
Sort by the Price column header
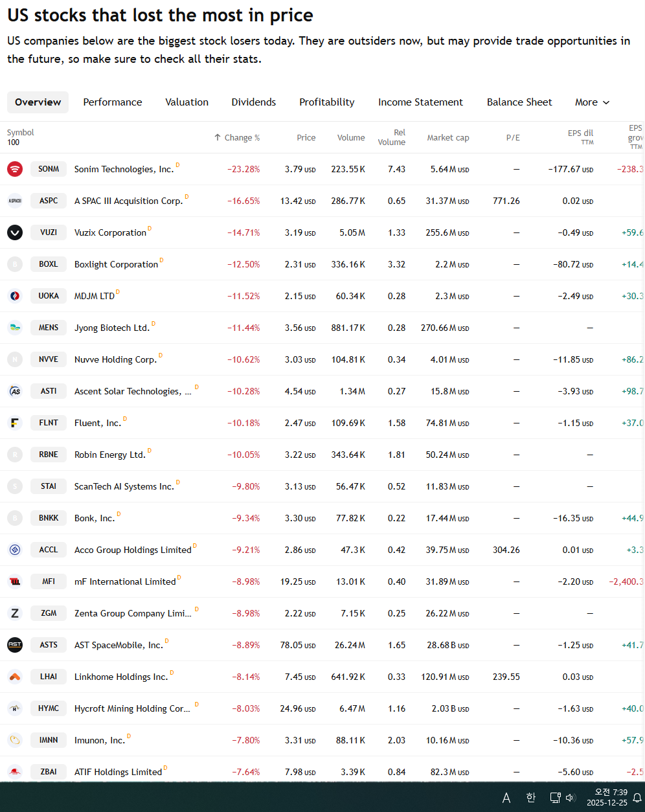tap(306, 137)
